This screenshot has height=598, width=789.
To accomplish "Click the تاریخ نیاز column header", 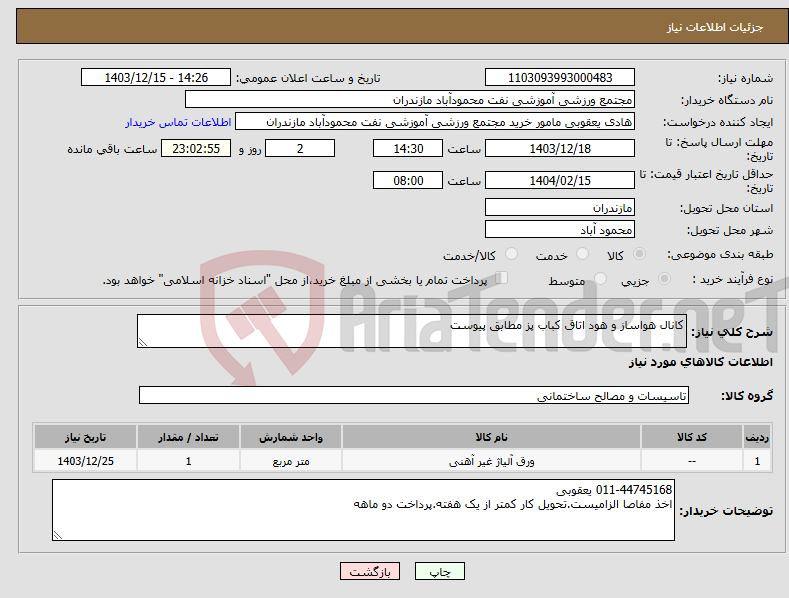I will tap(86, 437).
